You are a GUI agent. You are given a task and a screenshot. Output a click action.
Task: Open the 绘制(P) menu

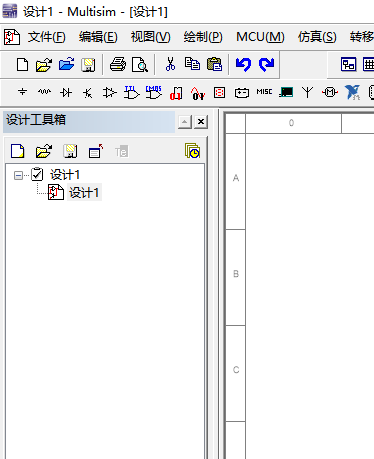click(x=203, y=37)
